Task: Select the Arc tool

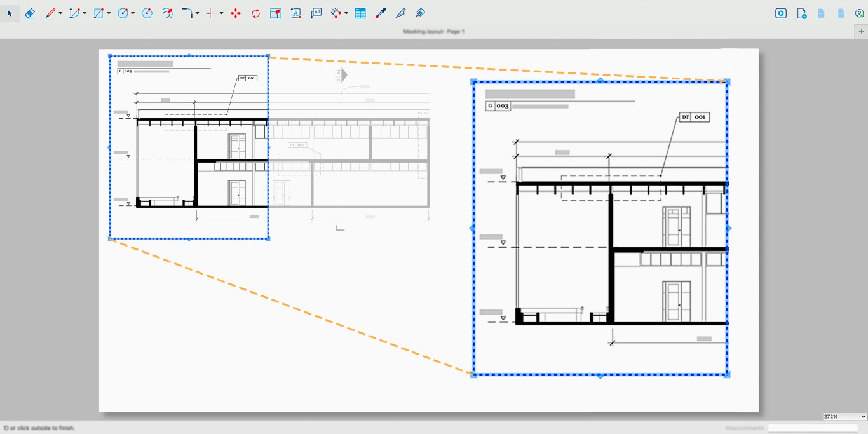Action: click(74, 13)
